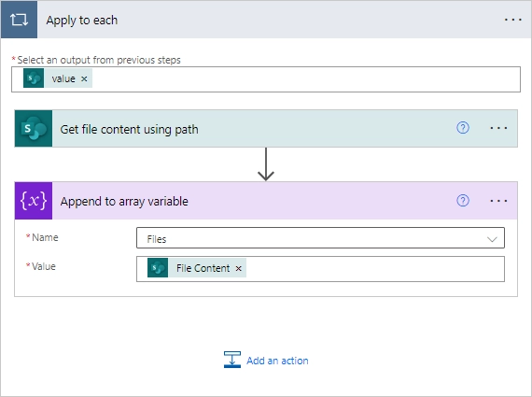The width and height of the screenshot is (532, 397).
Task: Open ellipsis menu for Append to array variable
Action: pyautogui.click(x=498, y=201)
